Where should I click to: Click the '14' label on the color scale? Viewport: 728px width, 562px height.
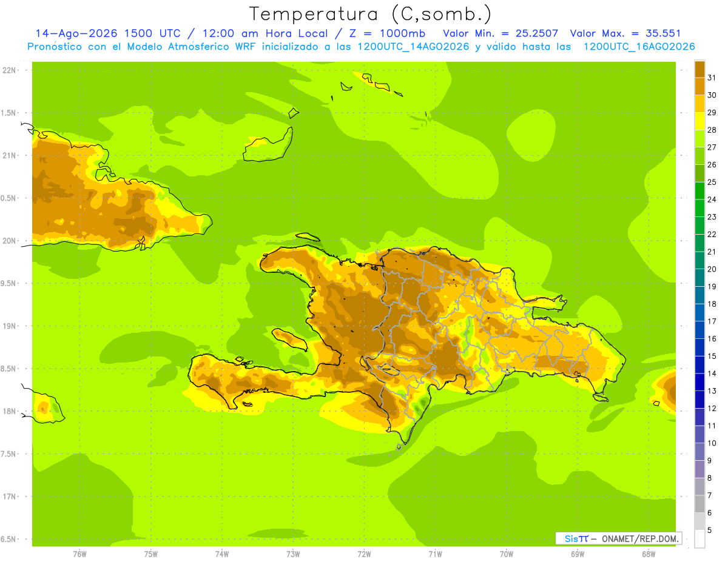point(712,373)
